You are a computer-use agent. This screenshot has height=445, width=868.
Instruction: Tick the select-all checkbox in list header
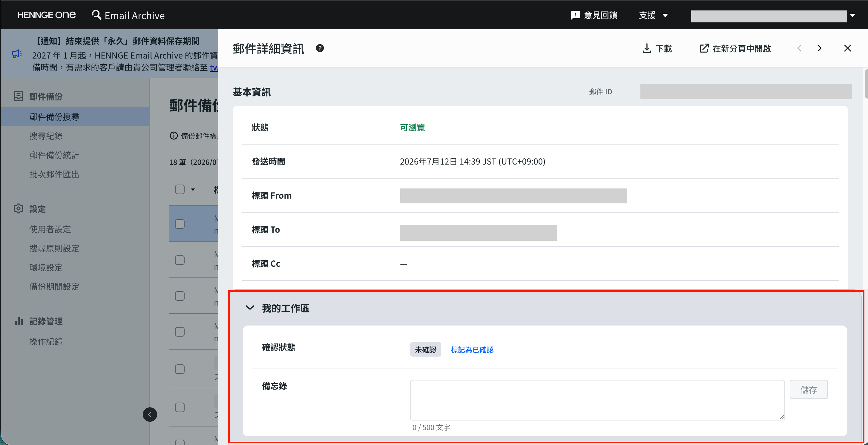pyautogui.click(x=180, y=189)
